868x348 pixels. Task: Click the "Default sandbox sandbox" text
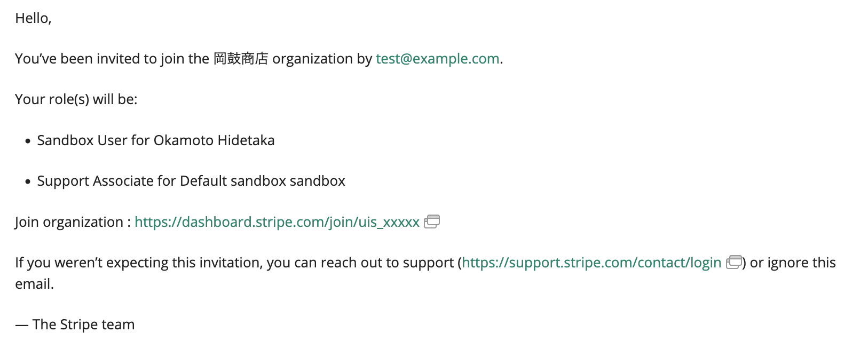coord(263,181)
